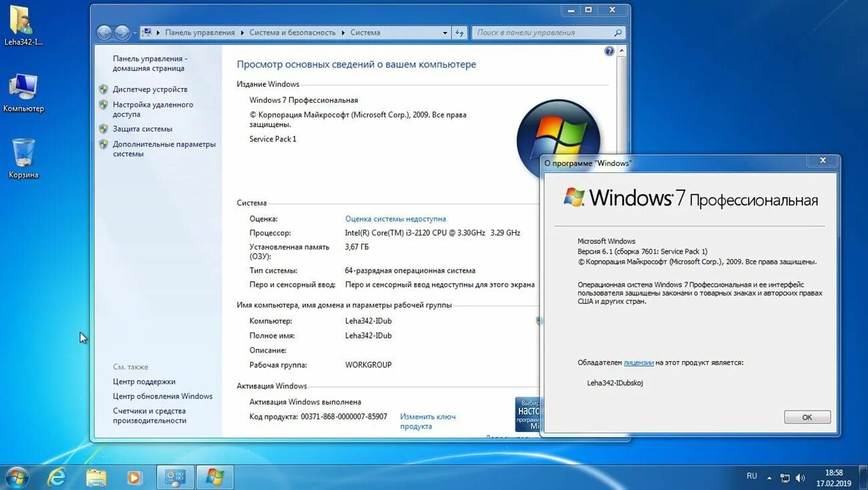Switch to the winver taskbar button

[x=214, y=477]
